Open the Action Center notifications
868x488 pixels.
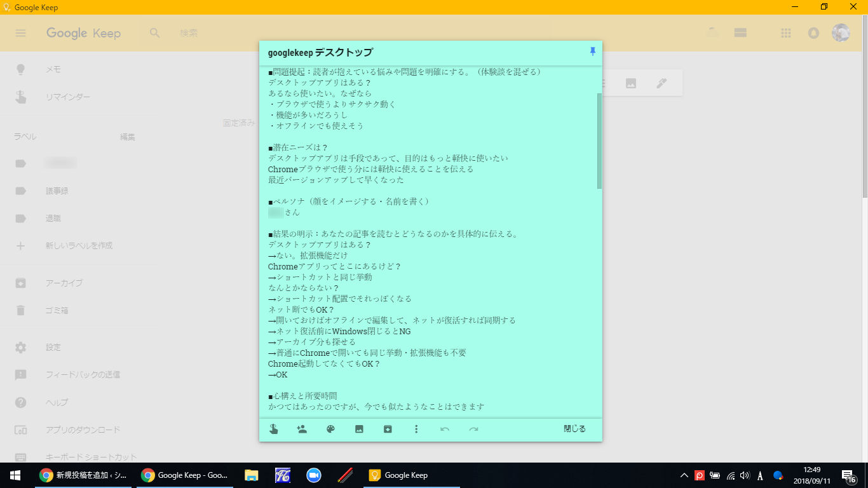(x=849, y=475)
